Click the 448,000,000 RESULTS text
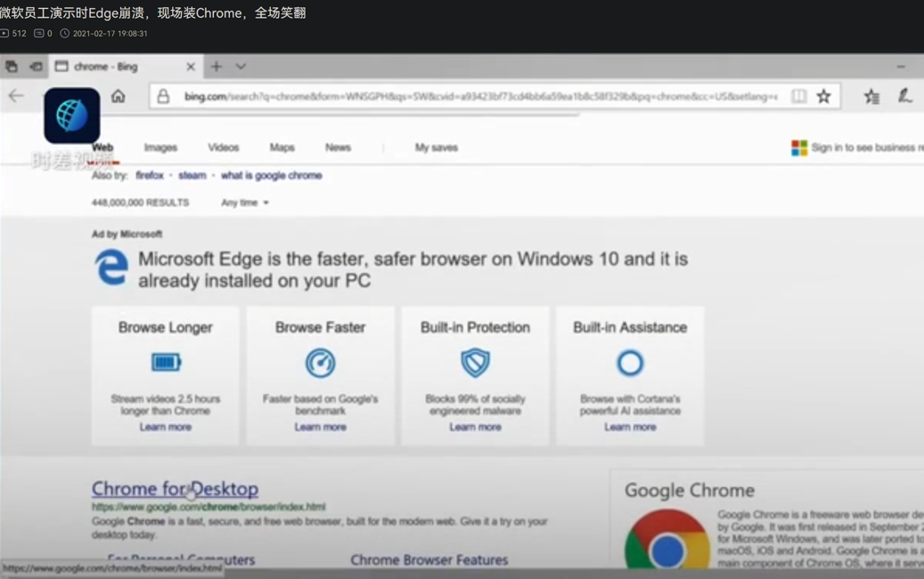This screenshot has height=579, width=924. coord(140,202)
